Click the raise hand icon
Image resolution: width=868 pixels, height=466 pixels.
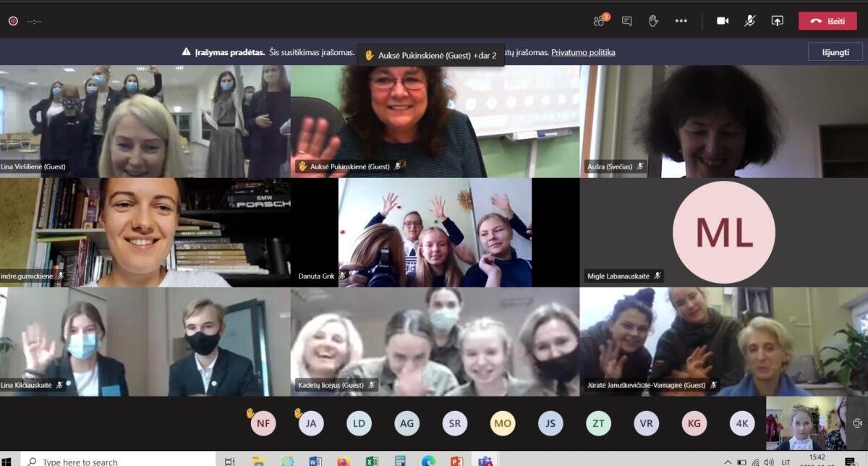[x=653, y=21]
